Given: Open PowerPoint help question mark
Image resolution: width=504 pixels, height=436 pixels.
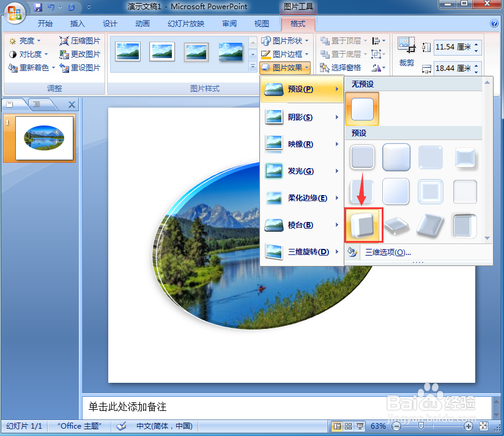Looking at the screenshot, I should [494, 23].
